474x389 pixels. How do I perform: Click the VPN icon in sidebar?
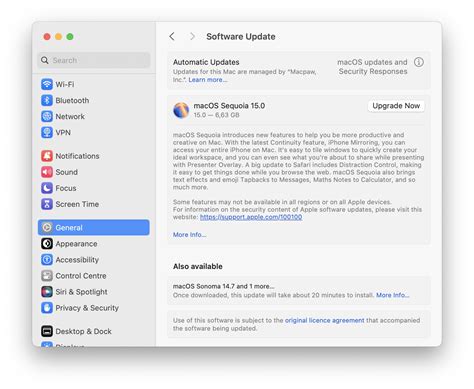[47, 132]
